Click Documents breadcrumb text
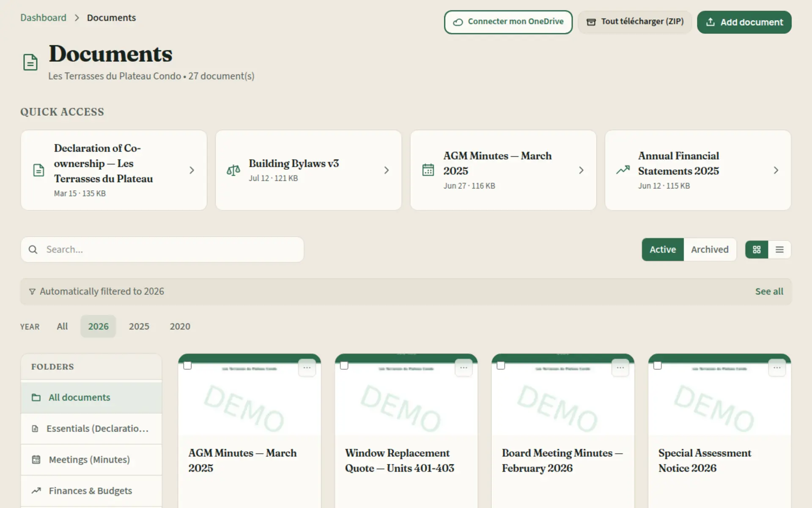 point(111,18)
